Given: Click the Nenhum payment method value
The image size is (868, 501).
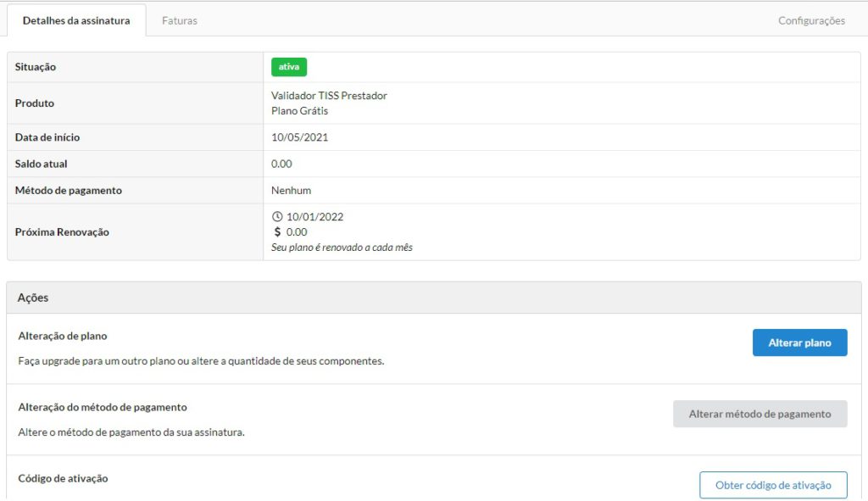Looking at the screenshot, I should [x=291, y=191].
